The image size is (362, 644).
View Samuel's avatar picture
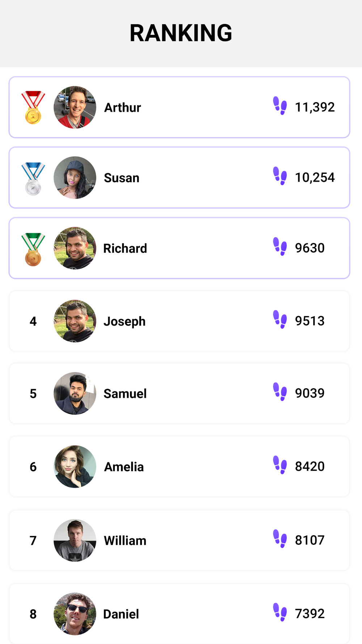tap(75, 393)
